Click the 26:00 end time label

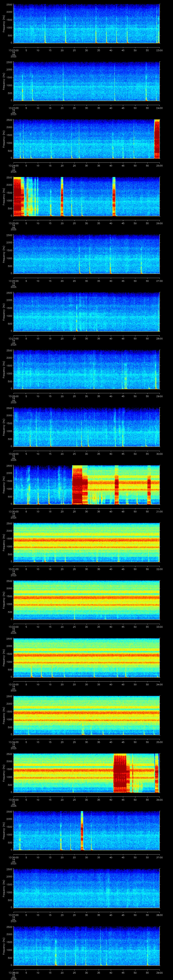159,223
